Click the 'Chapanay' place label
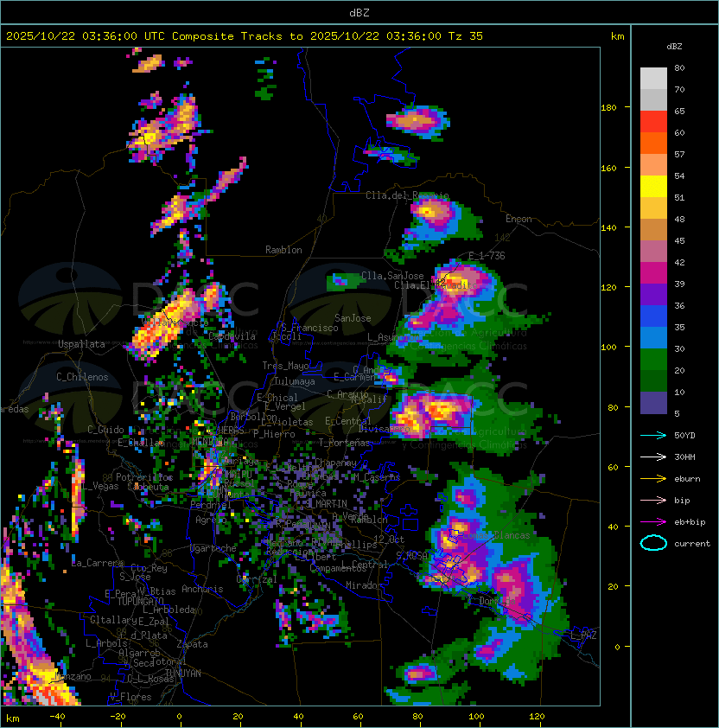 pos(335,463)
